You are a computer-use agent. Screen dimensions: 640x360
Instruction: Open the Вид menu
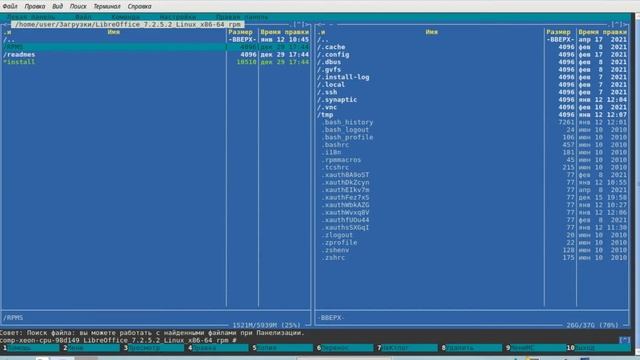[x=58, y=7]
